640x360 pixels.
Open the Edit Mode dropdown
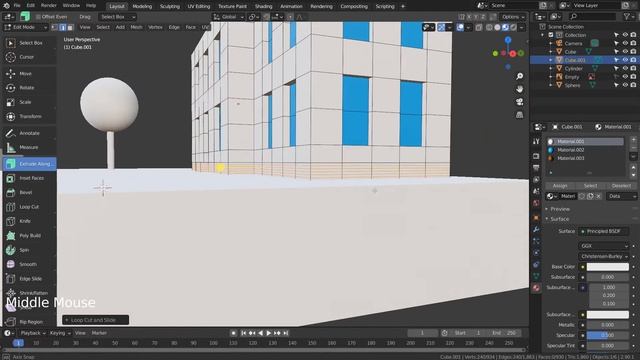pyautogui.click(x=26, y=27)
